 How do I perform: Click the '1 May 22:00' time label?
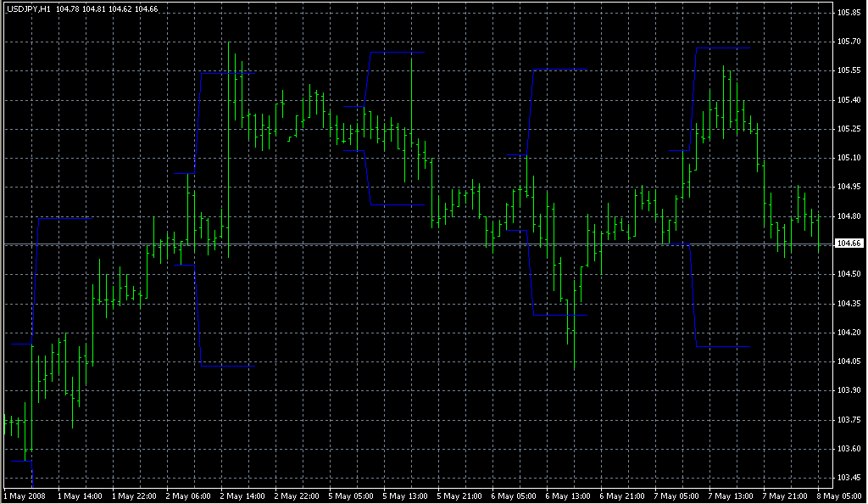coord(134,496)
